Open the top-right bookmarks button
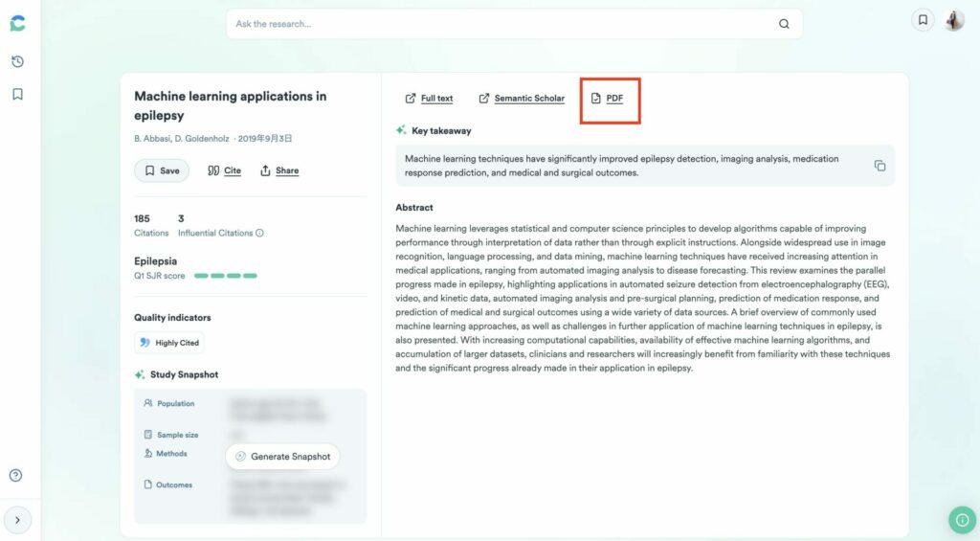Image resolution: width=980 pixels, height=541 pixels. click(923, 20)
